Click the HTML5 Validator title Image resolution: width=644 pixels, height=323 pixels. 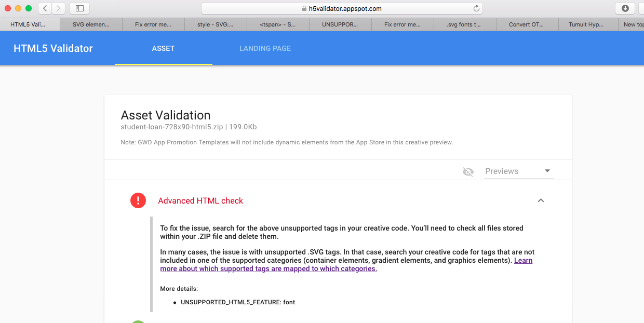pyautogui.click(x=53, y=48)
